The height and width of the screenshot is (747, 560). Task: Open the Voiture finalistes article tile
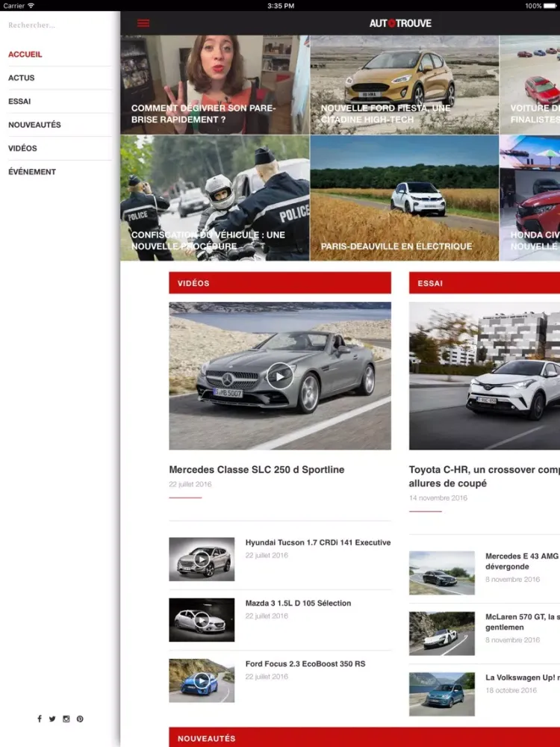(530, 84)
